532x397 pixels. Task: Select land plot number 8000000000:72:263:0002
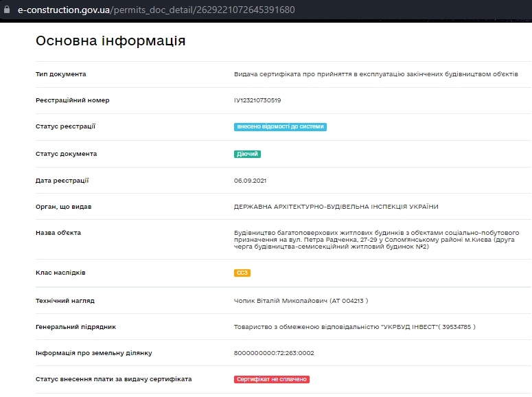point(274,353)
